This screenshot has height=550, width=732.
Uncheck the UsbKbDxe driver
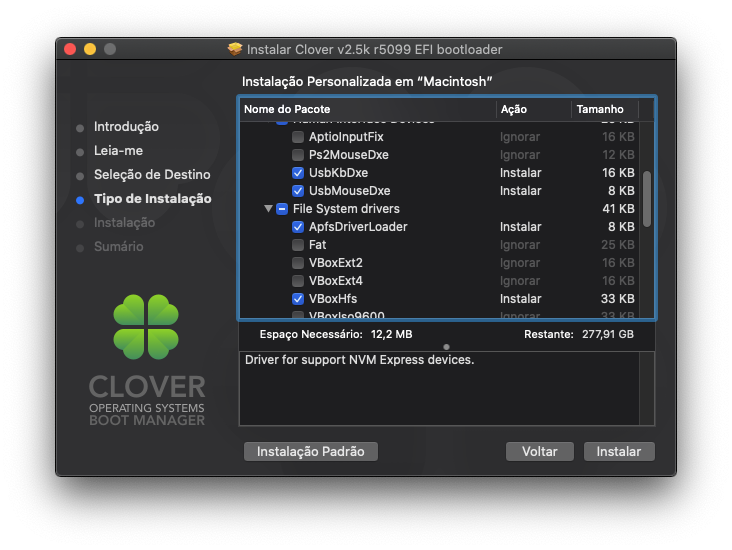297,173
